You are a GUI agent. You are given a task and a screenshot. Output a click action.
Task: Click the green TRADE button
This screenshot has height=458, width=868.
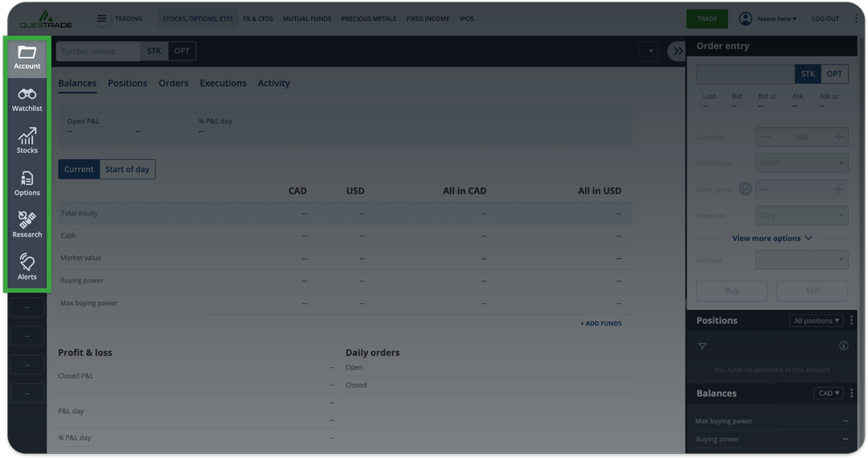pyautogui.click(x=707, y=18)
